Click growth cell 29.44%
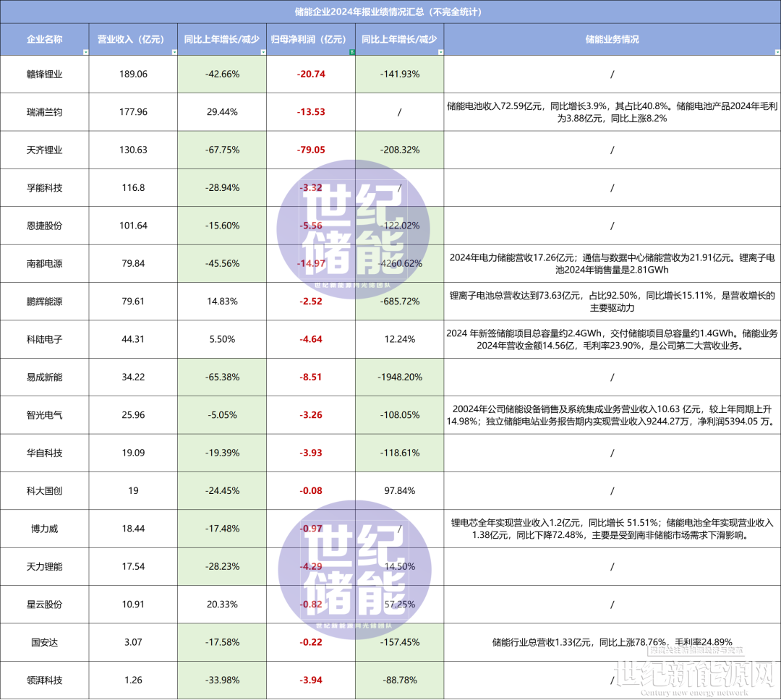 pos(222,112)
